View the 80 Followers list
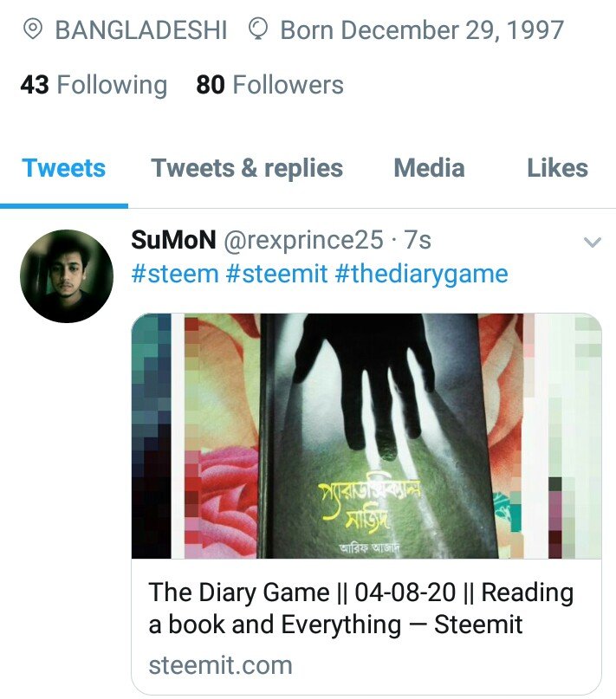616x699 pixels. (x=269, y=85)
